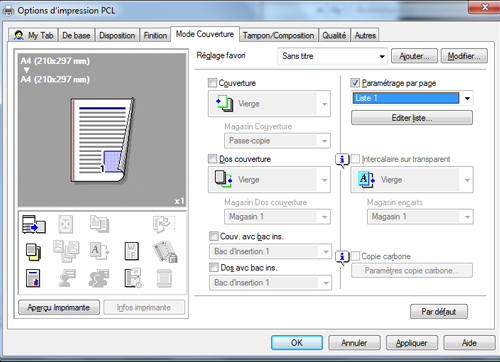Go to the Qualité tab
500x362 pixels.
[x=334, y=35]
